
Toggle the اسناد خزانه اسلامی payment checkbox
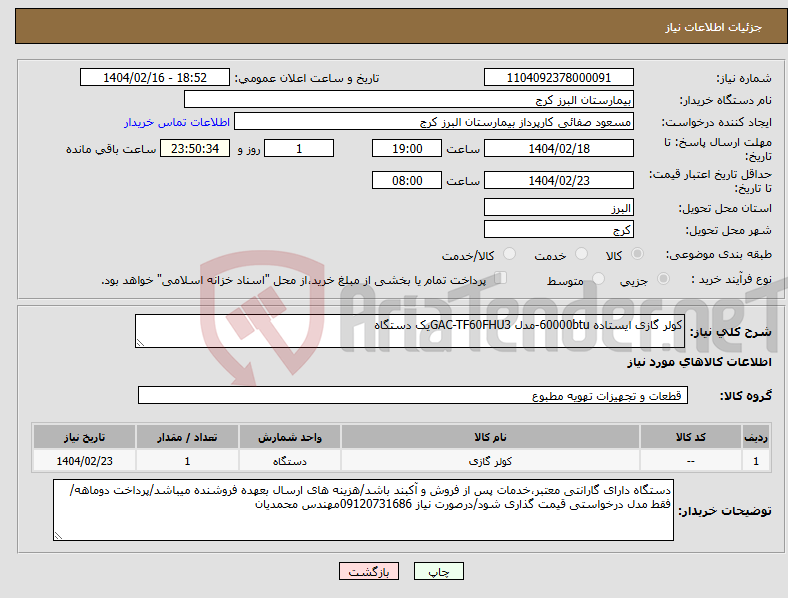click(x=501, y=278)
